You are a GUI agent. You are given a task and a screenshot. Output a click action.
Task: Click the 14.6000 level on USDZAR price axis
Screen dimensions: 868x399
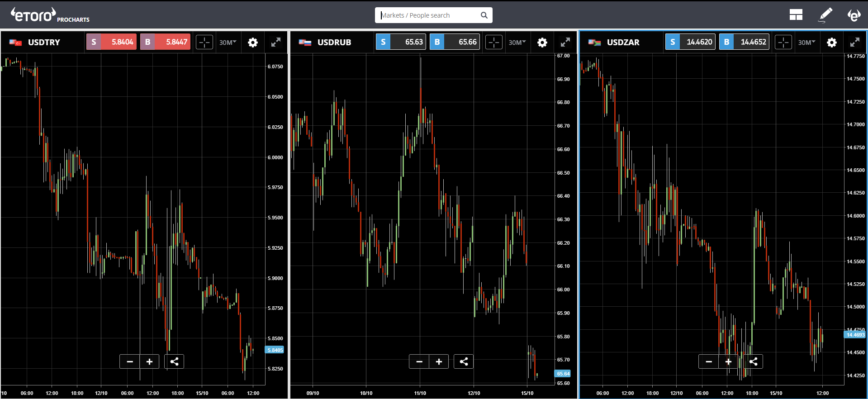click(x=856, y=216)
